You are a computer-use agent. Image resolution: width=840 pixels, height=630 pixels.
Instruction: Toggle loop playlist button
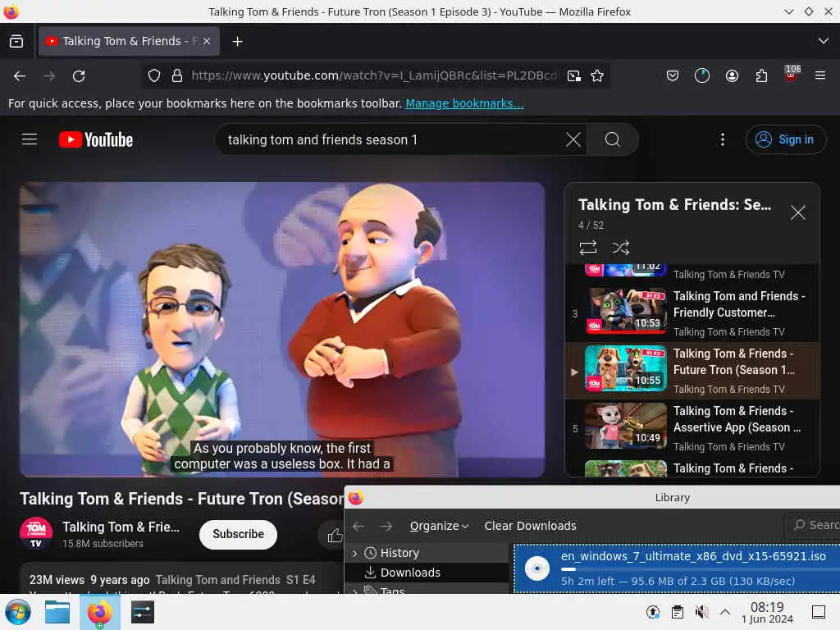[587, 248]
